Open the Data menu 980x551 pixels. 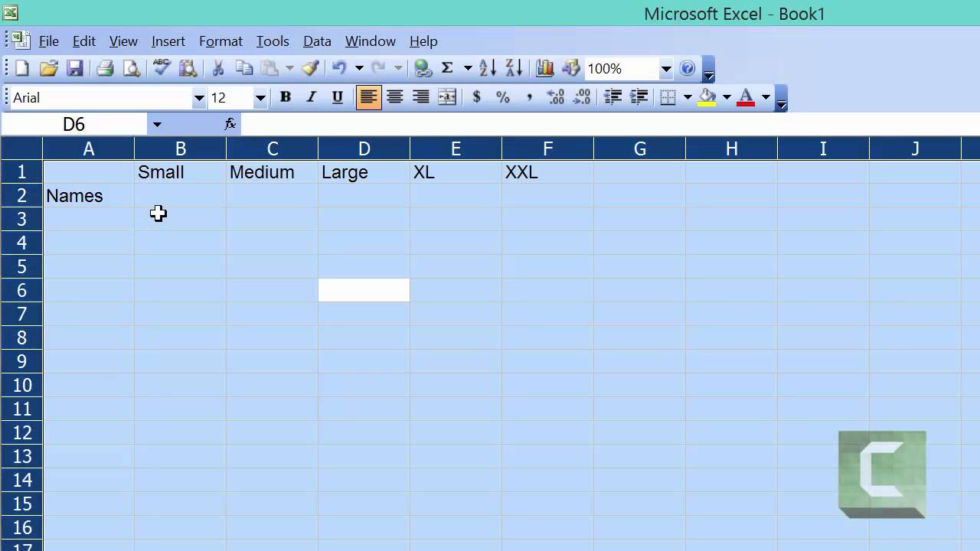317,41
